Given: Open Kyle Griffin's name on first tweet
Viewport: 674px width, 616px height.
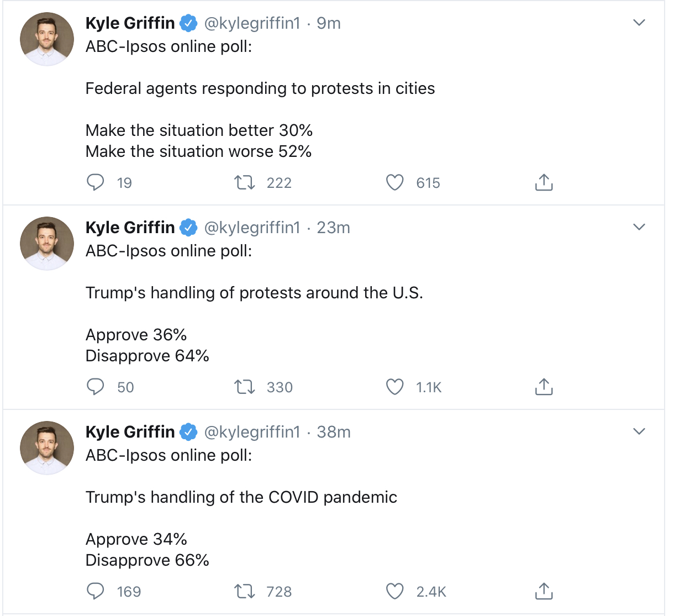Looking at the screenshot, I should [x=130, y=23].
